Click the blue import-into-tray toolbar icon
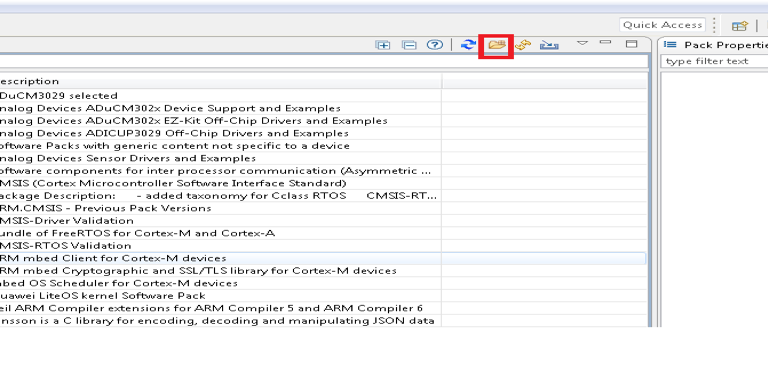 click(549, 45)
